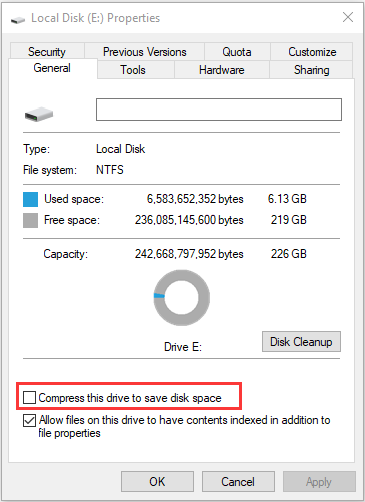The height and width of the screenshot is (502, 365).
Task: Uncheck Allow files to have contents indexed
Action: point(29,420)
